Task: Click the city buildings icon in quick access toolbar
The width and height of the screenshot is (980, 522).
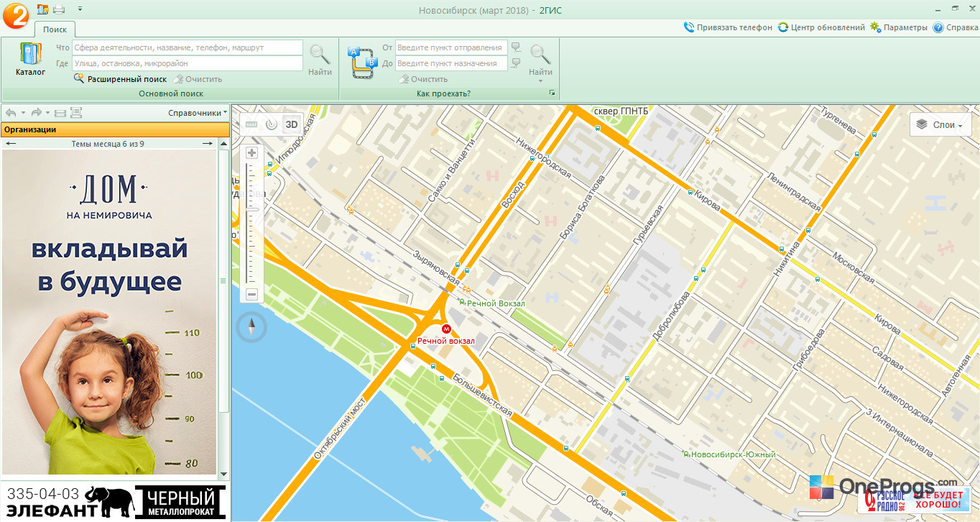Action: 42,9
